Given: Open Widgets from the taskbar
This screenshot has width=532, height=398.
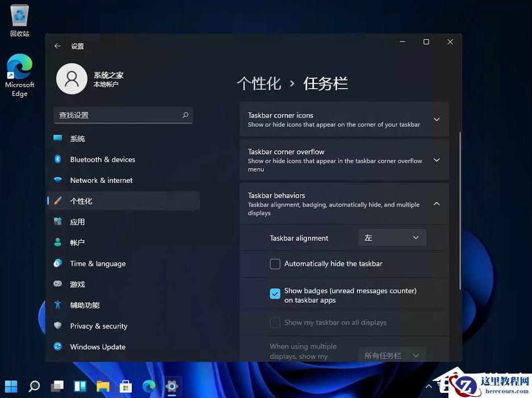Looking at the screenshot, I should pyautogui.click(x=80, y=386).
